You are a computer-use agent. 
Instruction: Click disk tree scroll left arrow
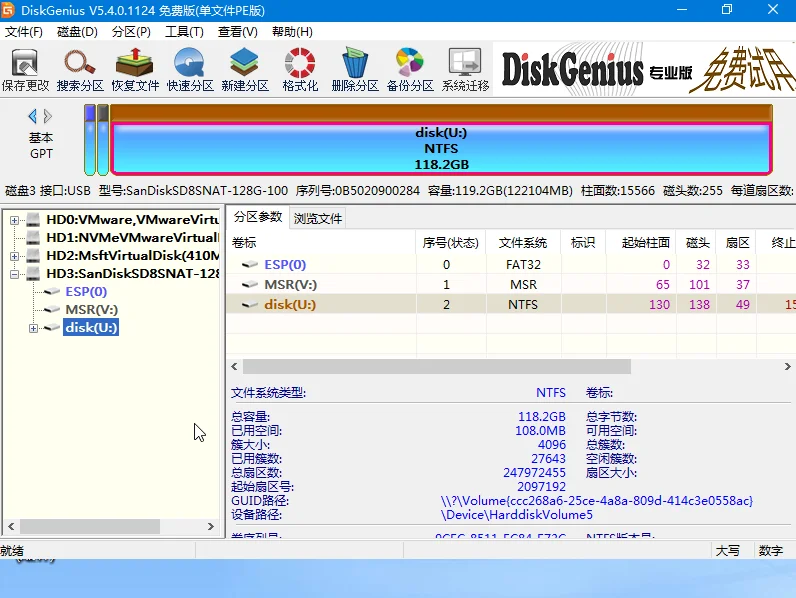click(11, 526)
